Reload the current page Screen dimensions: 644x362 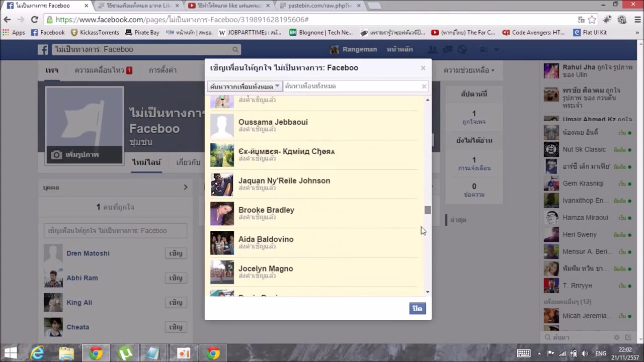tap(34, 20)
